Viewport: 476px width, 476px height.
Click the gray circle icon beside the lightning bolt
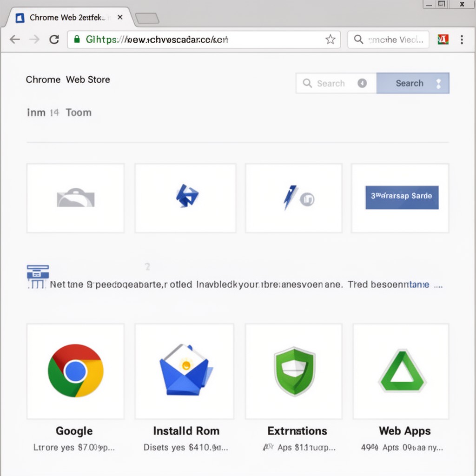(x=307, y=199)
